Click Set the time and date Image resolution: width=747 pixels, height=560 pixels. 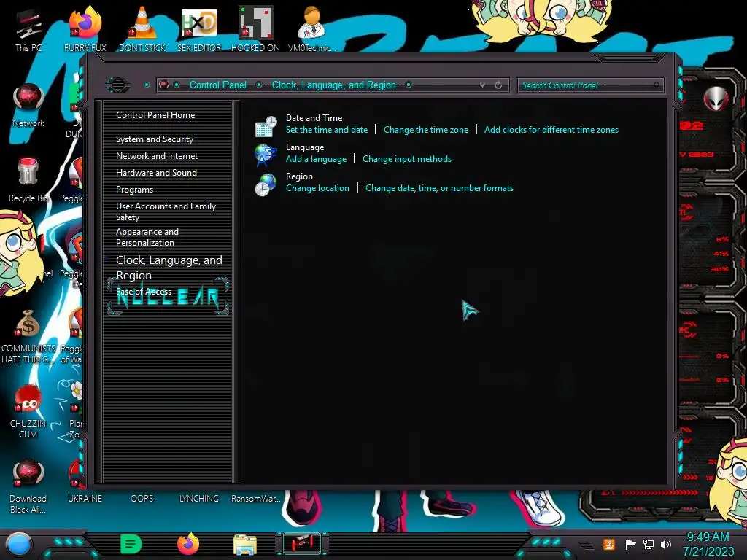327,130
